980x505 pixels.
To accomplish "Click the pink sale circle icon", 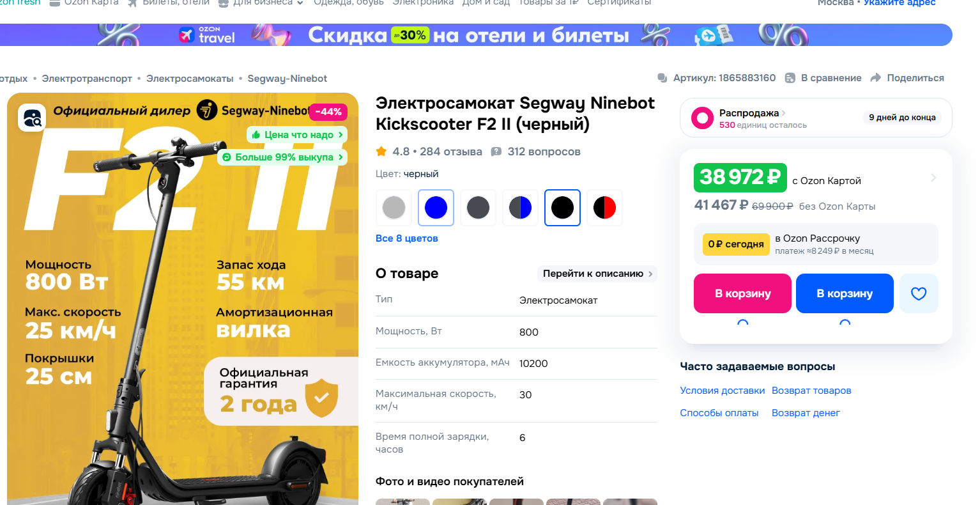I will click(x=702, y=118).
